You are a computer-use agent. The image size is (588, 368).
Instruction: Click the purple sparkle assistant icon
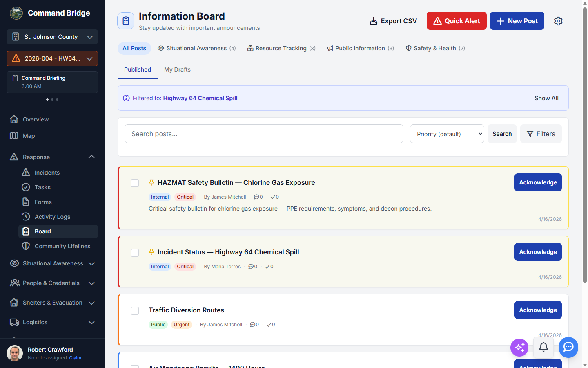click(x=519, y=347)
